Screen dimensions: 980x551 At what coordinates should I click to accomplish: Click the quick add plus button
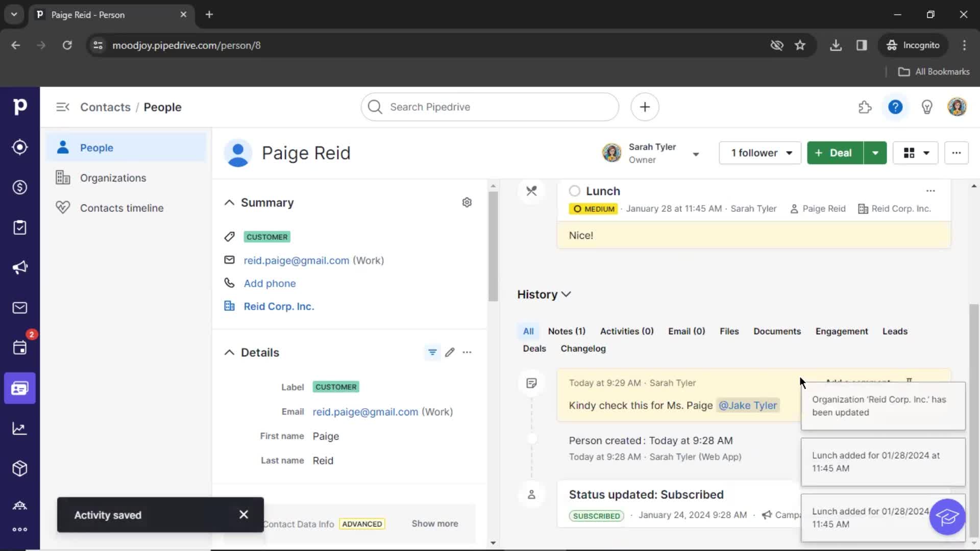click(x=645, y=107)
